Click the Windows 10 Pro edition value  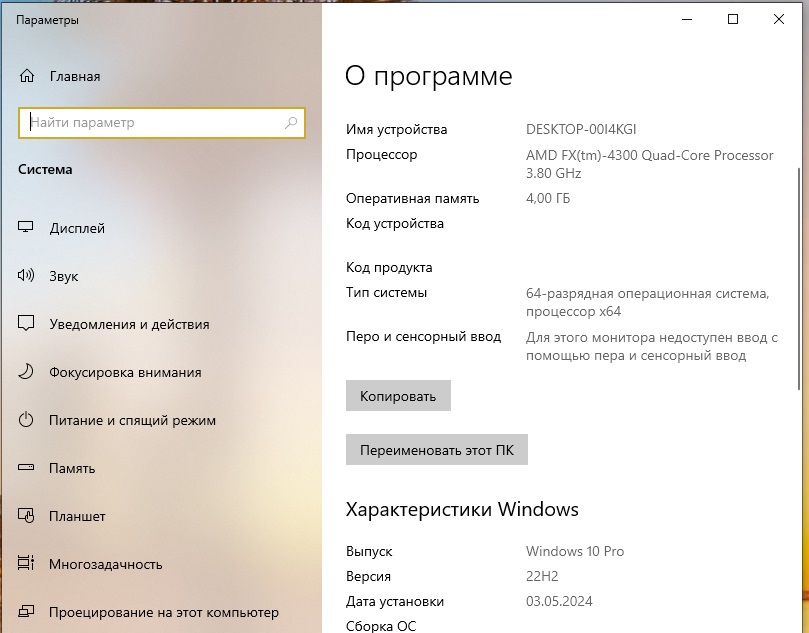tap(575, 551)
